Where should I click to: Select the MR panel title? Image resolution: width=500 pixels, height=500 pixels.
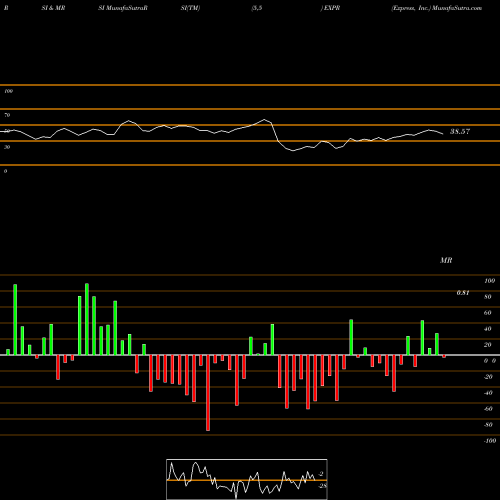(446, 260)
